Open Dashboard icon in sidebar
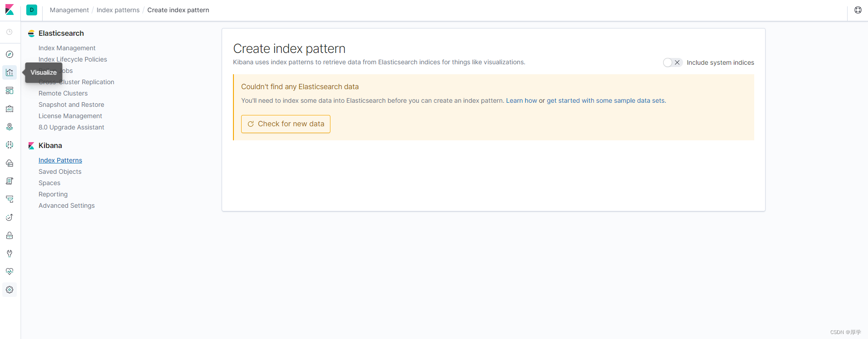868x339 pixels. click(x=10, y=91)
